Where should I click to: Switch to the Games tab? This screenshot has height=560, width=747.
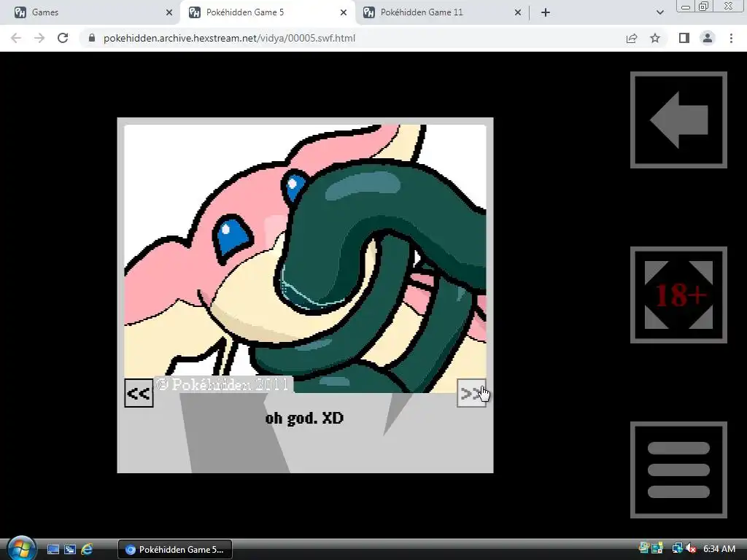click(90, 12)
